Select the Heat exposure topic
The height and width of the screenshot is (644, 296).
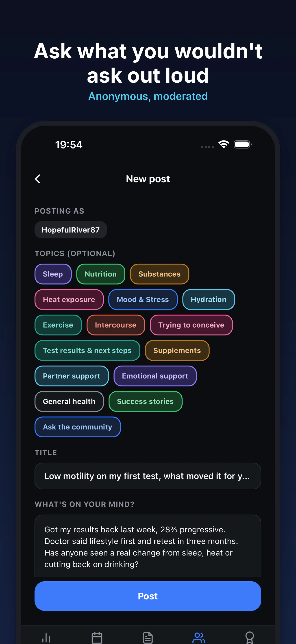click(69, 300)
